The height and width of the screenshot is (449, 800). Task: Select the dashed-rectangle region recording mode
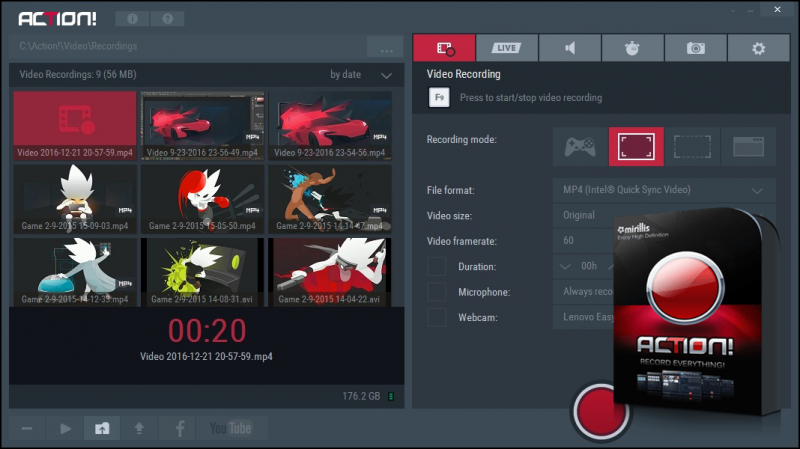point(692,147)
